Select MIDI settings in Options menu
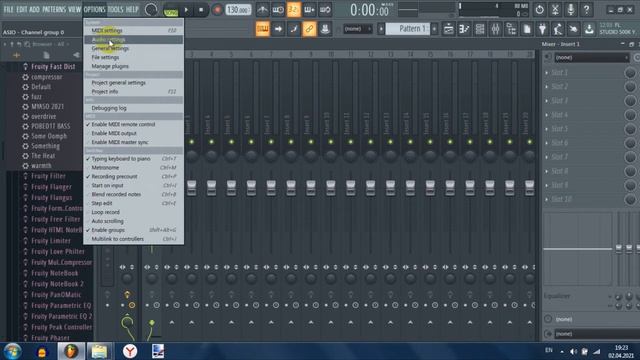 tap(133, 31)
